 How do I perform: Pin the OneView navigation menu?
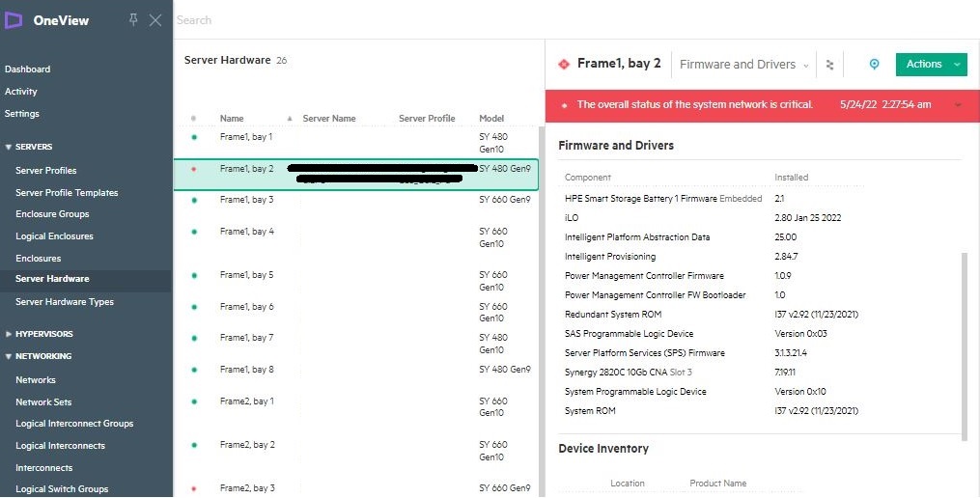tap(133, 20)
